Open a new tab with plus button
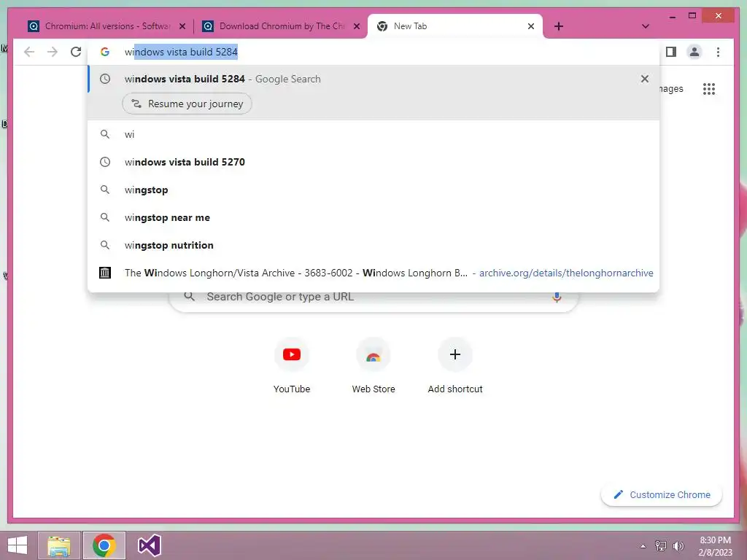 (x=559, y=26)
